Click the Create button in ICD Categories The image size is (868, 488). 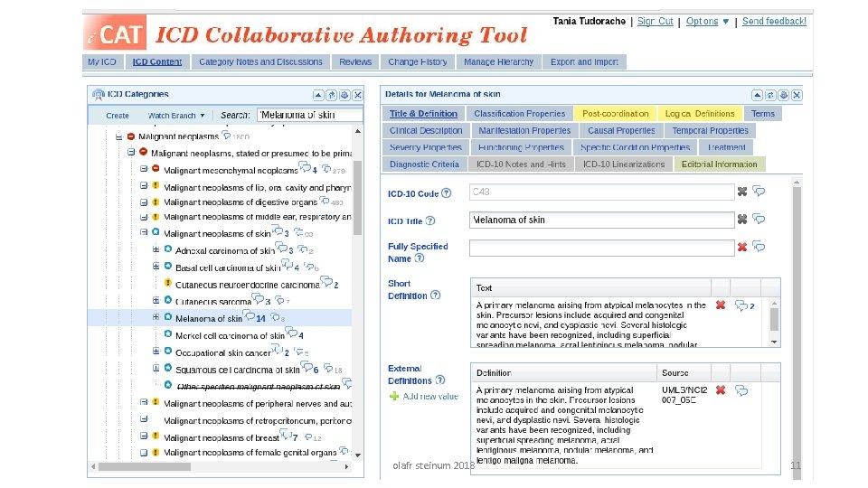pyautogui.click(x=118, y=115)
